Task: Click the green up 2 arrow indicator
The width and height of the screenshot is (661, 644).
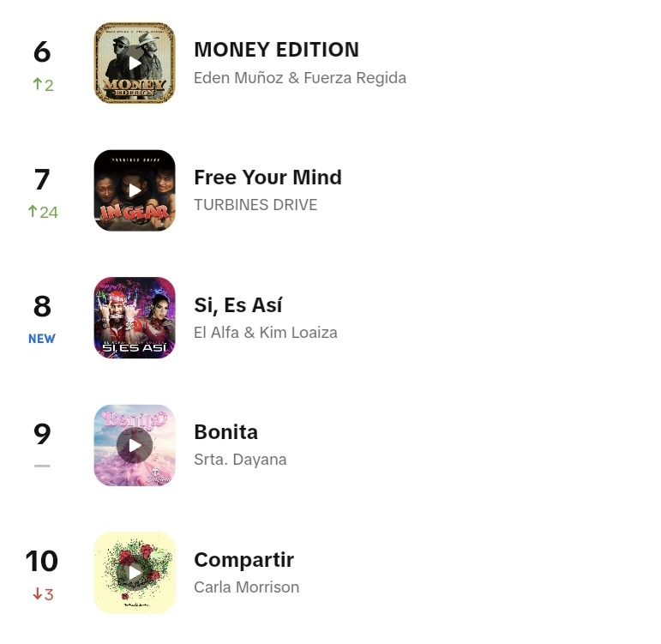Action: (43, 85)
